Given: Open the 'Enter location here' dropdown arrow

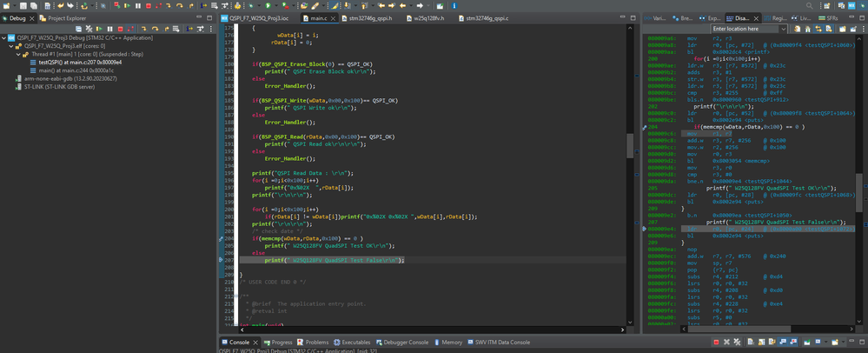Looking at the screenshot, I should (x=782, y=29).
